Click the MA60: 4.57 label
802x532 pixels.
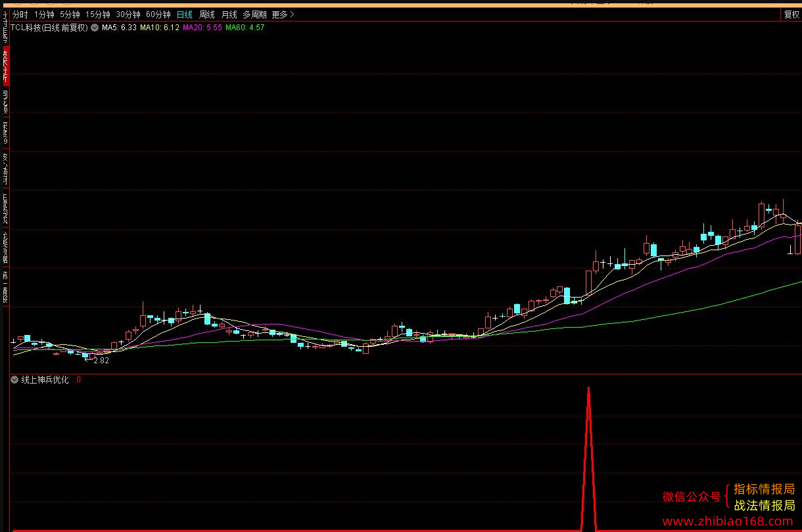(245, 28)
